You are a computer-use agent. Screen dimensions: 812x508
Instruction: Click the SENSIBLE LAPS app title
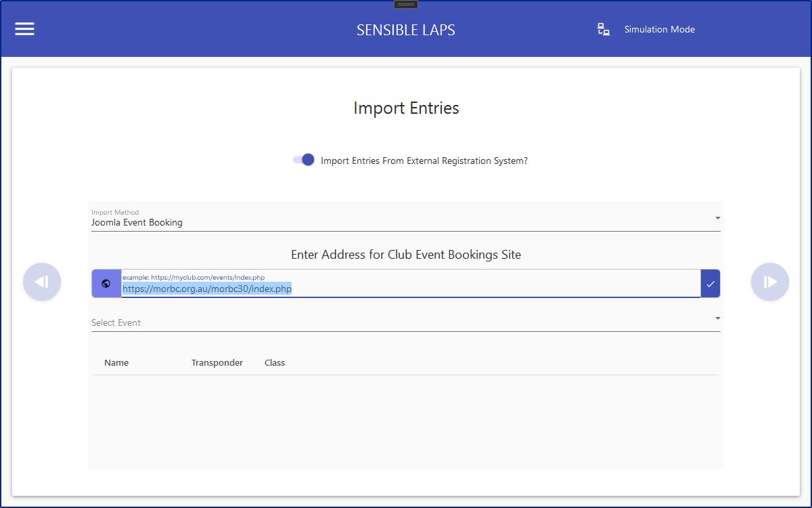(406, 30)
